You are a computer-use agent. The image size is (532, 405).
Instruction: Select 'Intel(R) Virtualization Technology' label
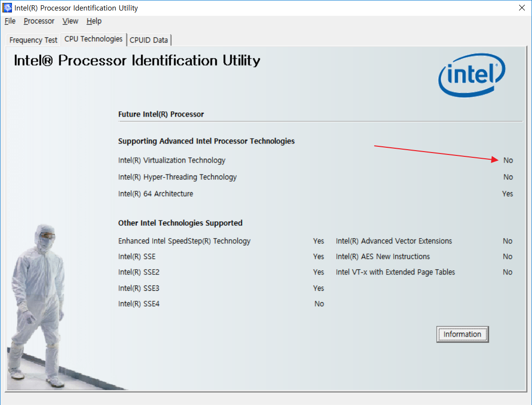point(172,160)
